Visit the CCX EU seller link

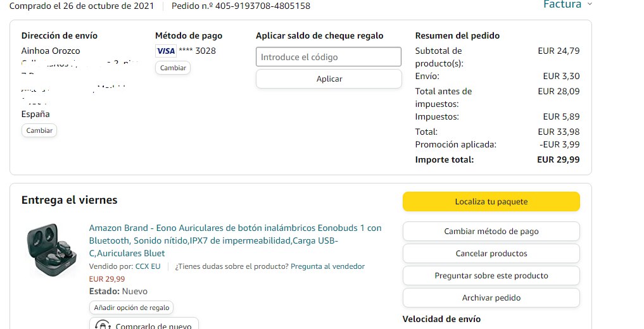pyautogui.click(x=148, y=266)
